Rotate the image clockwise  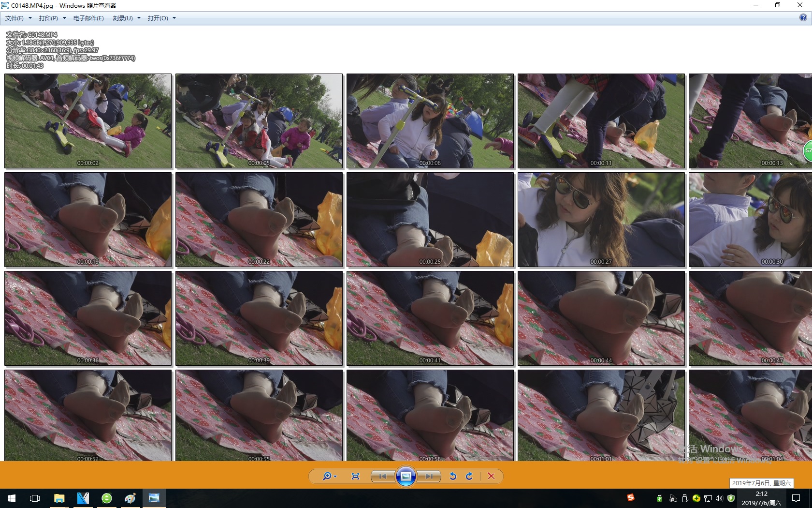[x=469, y=476]
